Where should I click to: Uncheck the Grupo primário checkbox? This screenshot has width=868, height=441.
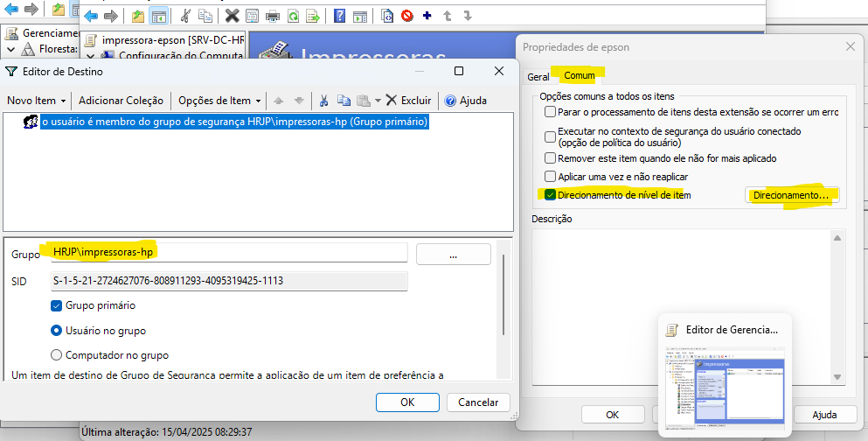coord(57,305)
